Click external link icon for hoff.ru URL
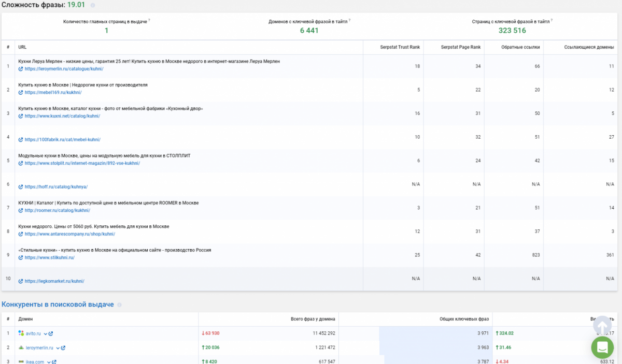Image resolution: width=622 pixels, height=364 pixels. point(21,187)
